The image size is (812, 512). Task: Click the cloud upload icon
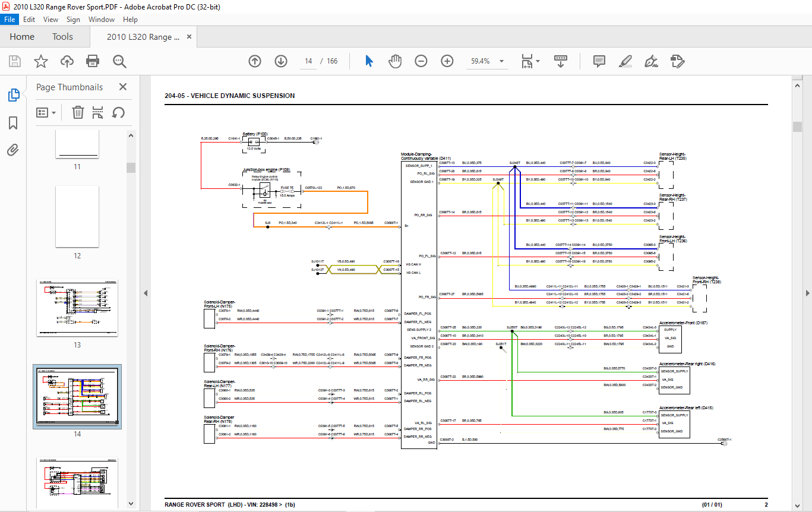click(67, 61)
